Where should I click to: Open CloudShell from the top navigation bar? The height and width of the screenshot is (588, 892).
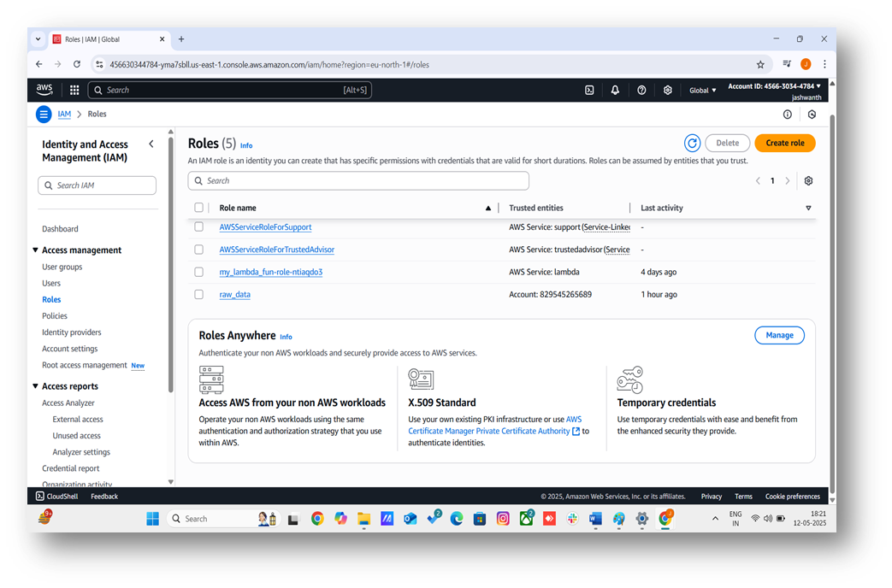(589, 90)
